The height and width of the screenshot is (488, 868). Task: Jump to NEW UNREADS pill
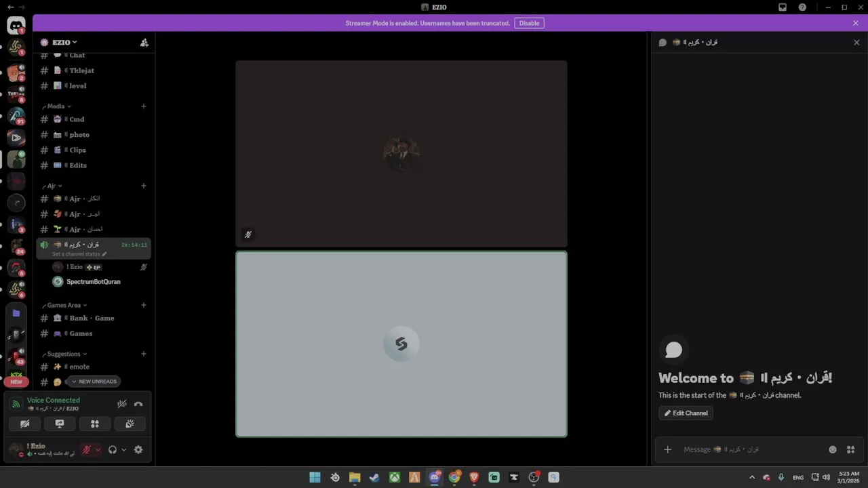pos(94,382)
